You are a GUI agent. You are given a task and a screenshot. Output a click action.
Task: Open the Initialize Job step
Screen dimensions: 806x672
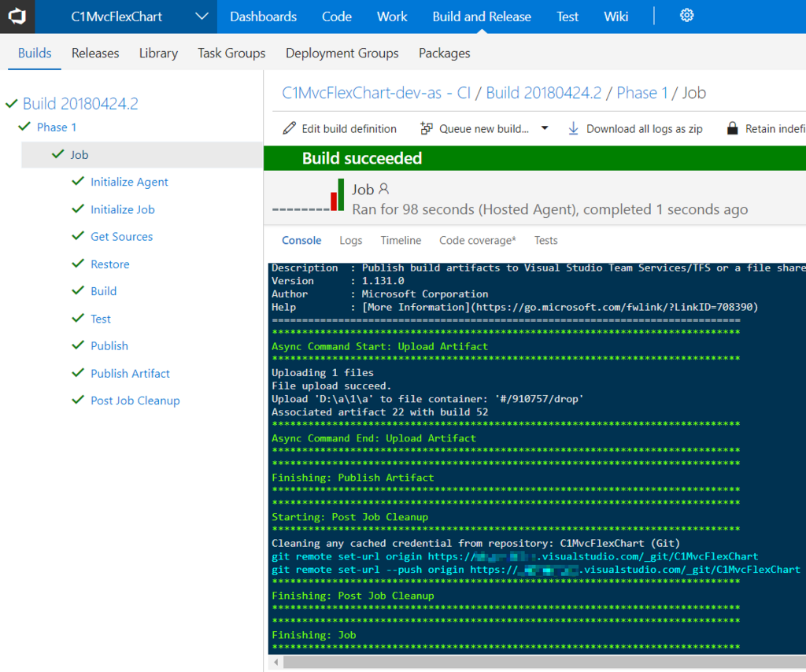tap(122, 209)
